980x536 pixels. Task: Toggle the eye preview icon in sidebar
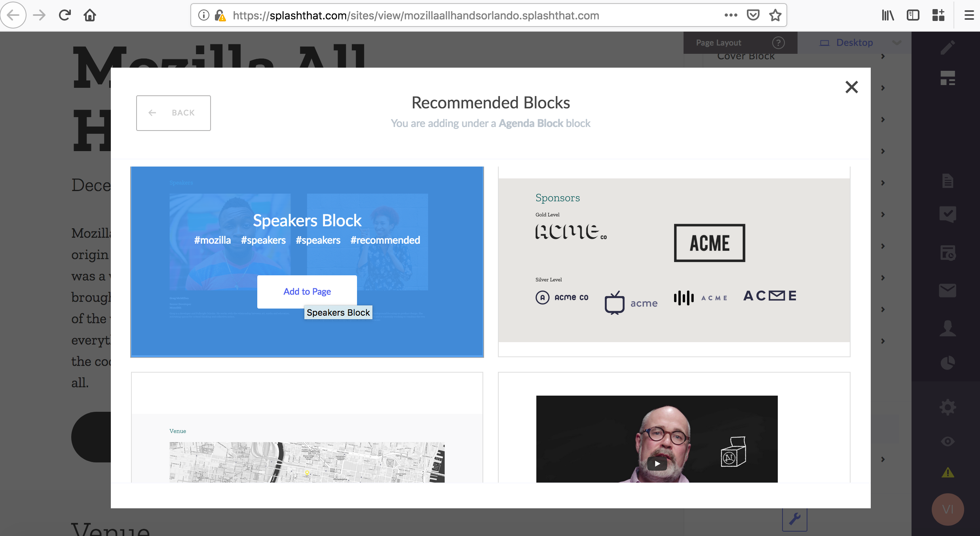(x=948, y=441)
